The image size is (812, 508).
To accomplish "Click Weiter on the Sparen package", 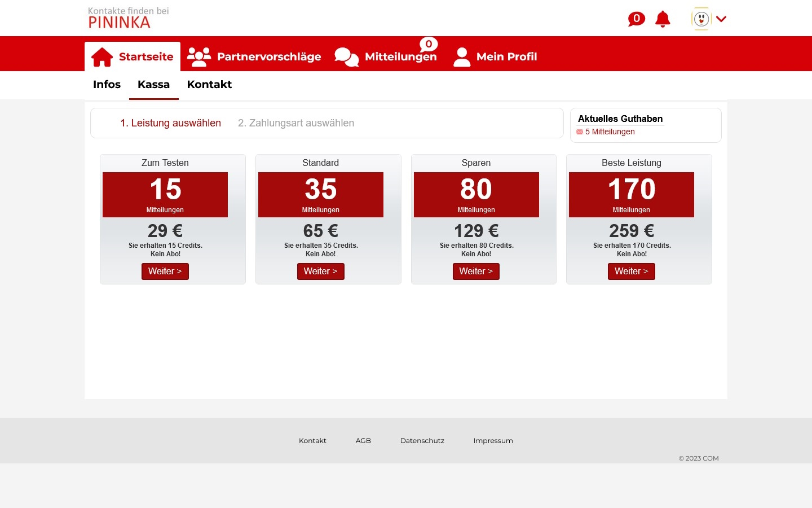I will 476,271.
